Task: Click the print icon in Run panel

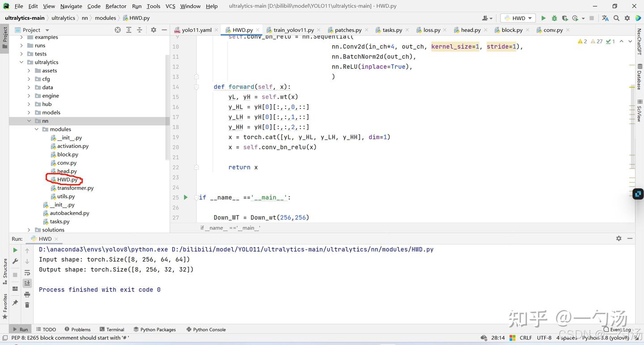Action: (x=27, y=294)
